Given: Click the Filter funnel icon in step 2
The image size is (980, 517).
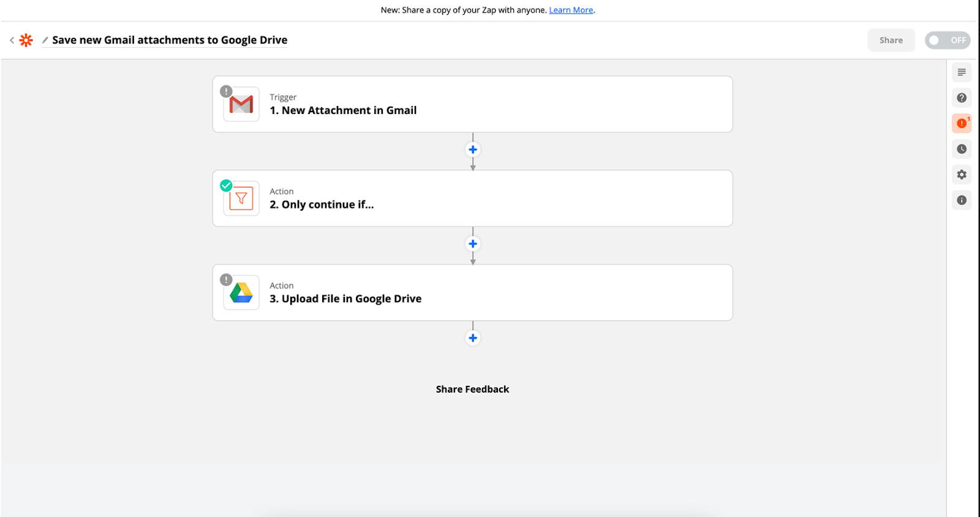Looking at the screenshot, I should pyautogui.click(x=241, y=198).
